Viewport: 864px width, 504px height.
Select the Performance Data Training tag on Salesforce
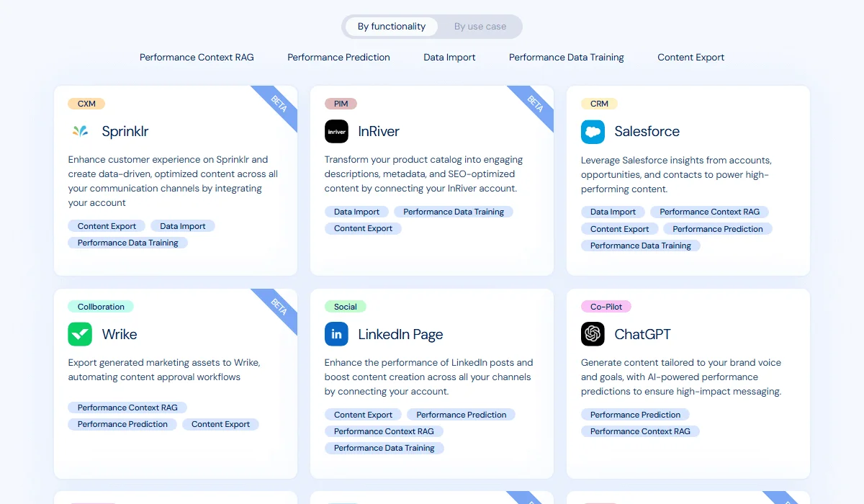click(x=640, y=246)
